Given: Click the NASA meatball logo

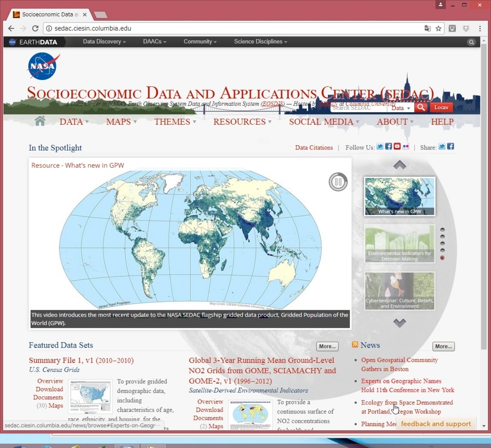Looking at the screenshot, I should (x=44, y=66).
